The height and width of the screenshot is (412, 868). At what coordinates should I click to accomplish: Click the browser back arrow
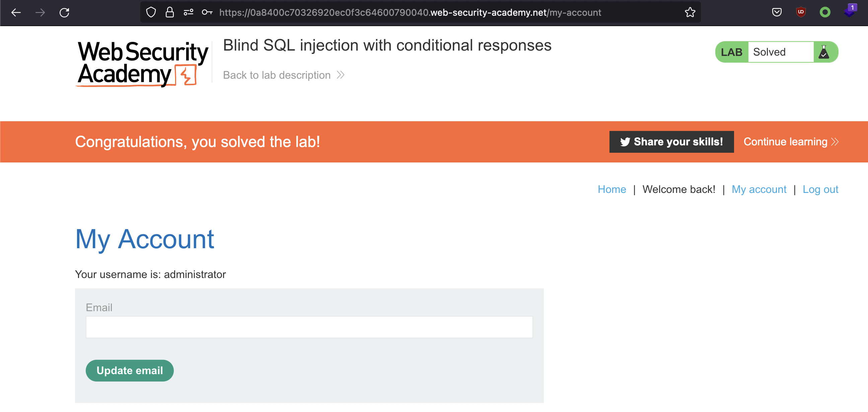[16, 13]
